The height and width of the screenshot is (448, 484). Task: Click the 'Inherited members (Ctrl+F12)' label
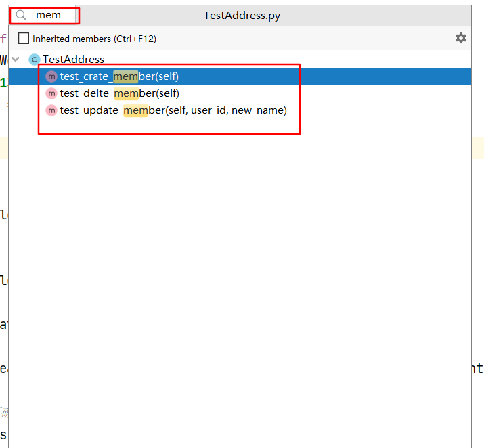95,39
